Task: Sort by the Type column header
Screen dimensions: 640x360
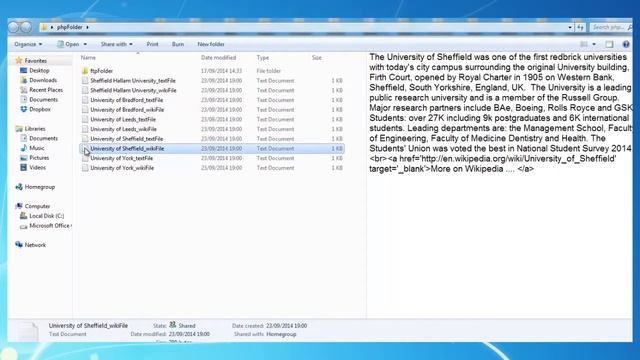Action: [263, 58]
